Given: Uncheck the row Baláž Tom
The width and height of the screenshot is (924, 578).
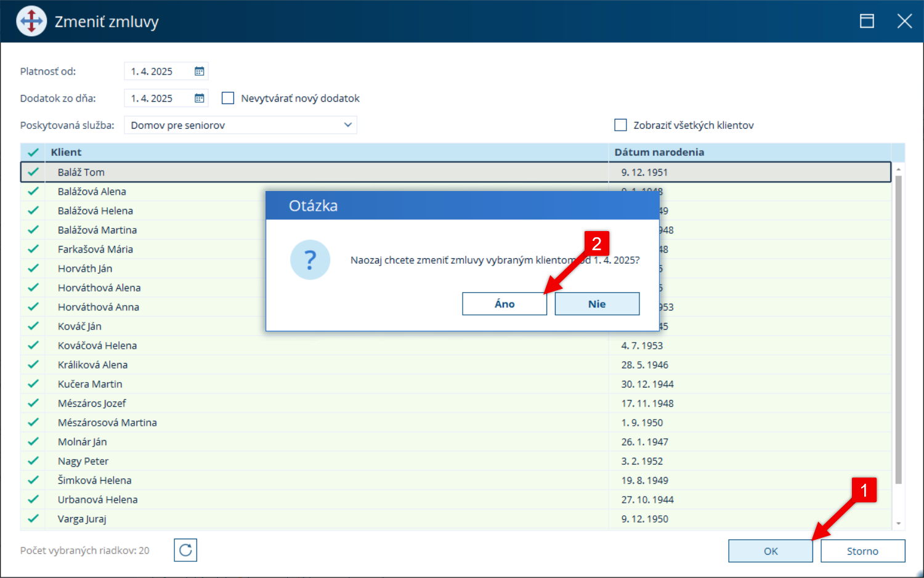Looking at the screenshot, I should 33,172.
